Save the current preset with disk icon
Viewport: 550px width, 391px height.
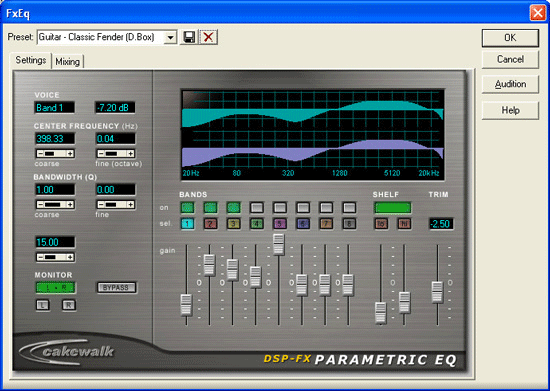coord(189,37)
